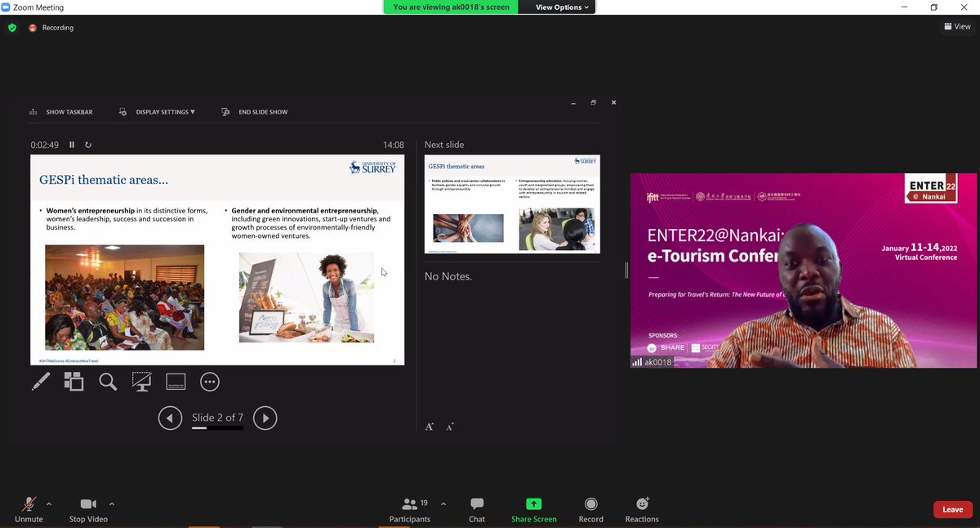Click the Zoom Meeting title bar logo
The height and width of the screenshot is (528, 980).
click(7, 7)
